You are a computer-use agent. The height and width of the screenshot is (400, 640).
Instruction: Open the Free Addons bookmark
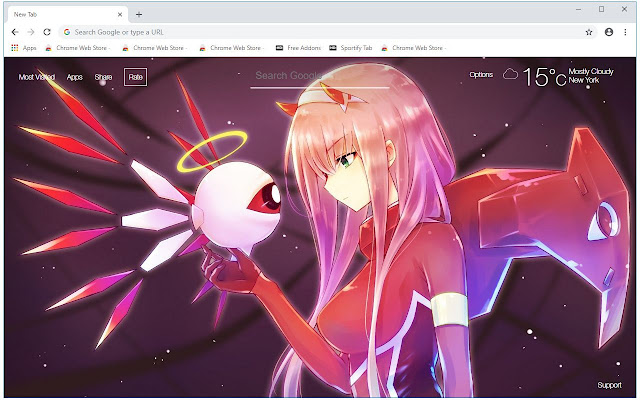[x=298, y=48]
